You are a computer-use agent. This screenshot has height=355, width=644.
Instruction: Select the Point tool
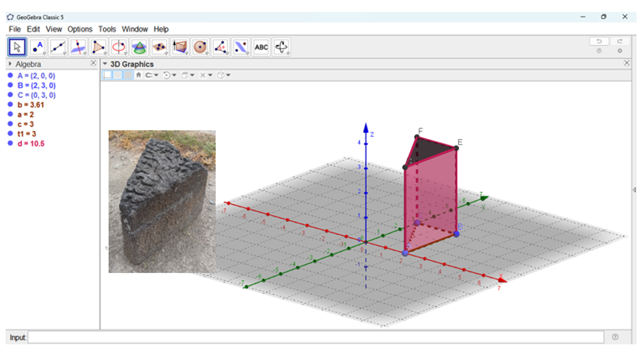37,47
